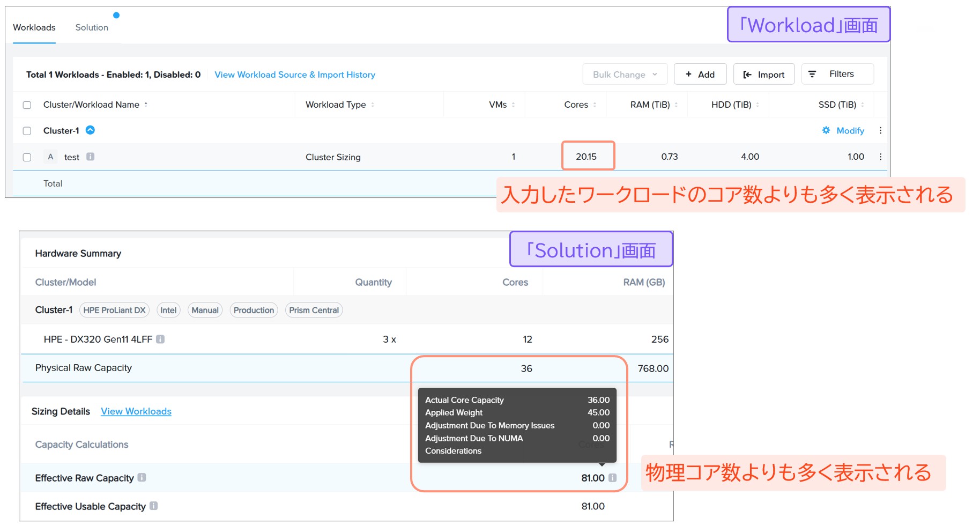Screen dimensions: 980x525
Task: Click the Production tag
Action: point(254,310)
